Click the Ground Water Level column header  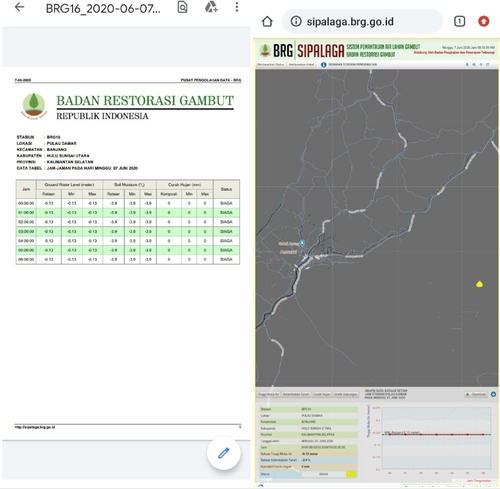point(69,185)
